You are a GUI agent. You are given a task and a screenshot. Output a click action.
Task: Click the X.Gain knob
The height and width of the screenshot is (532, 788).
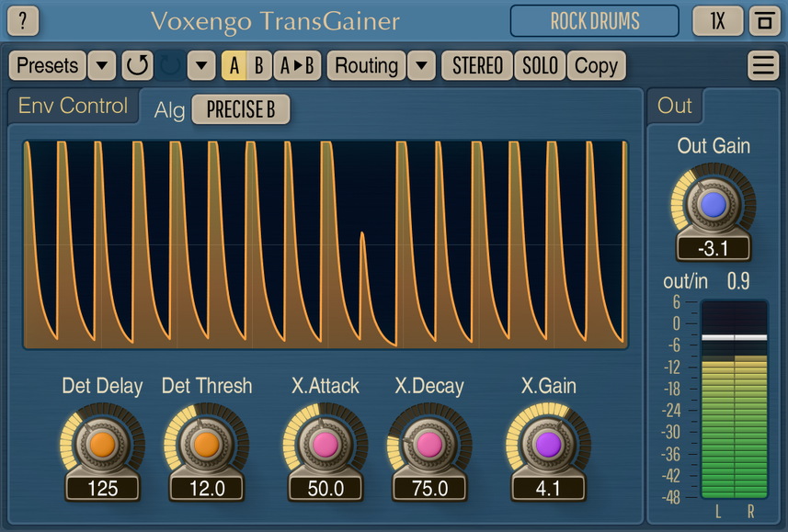point(548,445)
